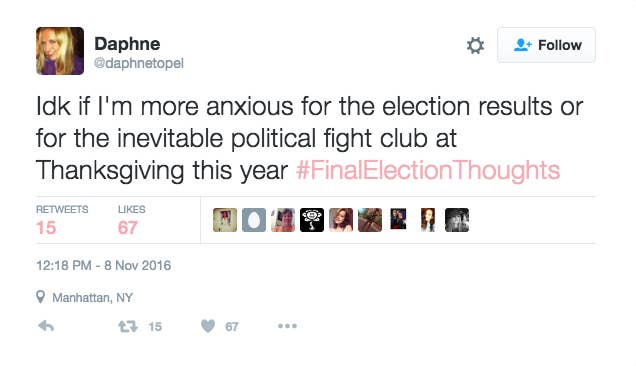Follow the Daphne account
The image size is (636, 366).
[x=546, y=45]
